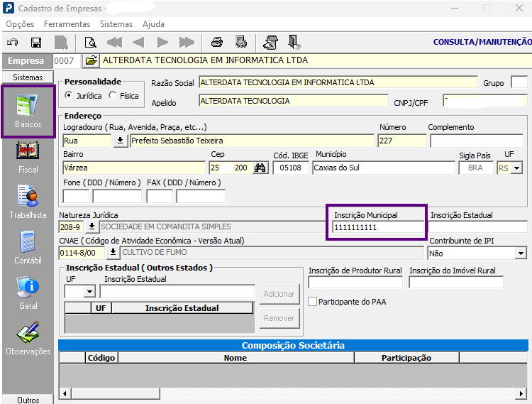The height and width of the screenshot is (404, 532).
Task: Expand the Contribuinte de IPI dropdown
Action: coord(521,253)
